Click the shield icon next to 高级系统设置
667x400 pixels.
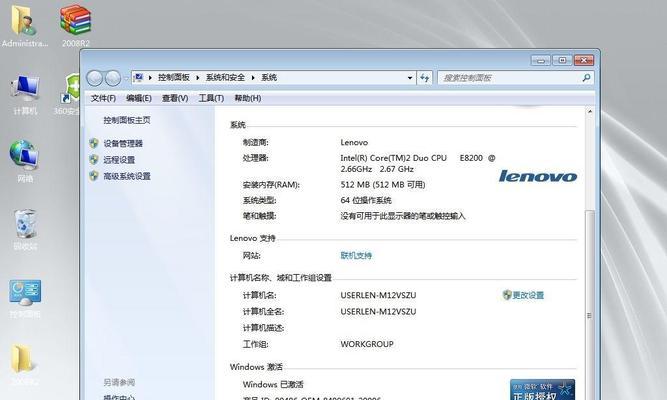point(94,176)
